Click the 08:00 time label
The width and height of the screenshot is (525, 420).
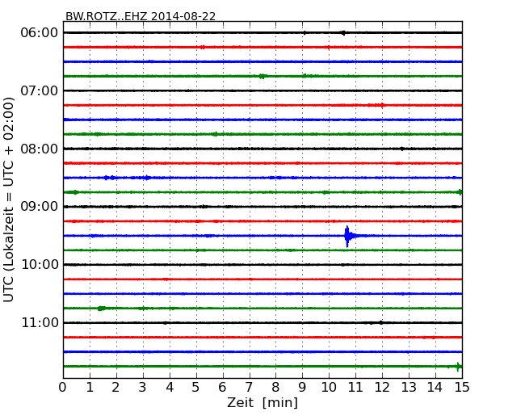coord(40,149)
